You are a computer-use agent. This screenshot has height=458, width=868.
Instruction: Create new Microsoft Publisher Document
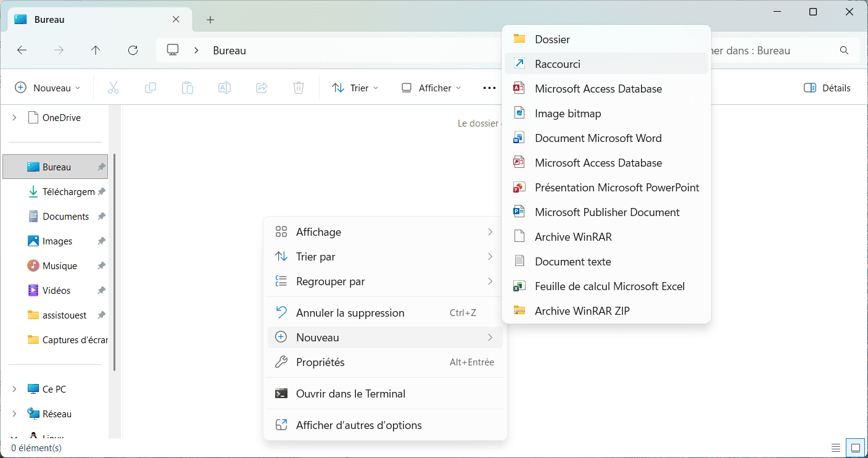[x=606, y=212]
